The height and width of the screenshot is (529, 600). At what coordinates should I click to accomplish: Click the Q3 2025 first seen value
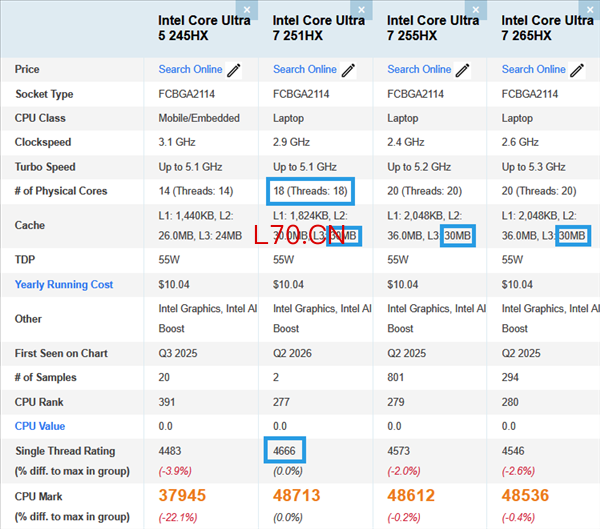tap(178, 353)
